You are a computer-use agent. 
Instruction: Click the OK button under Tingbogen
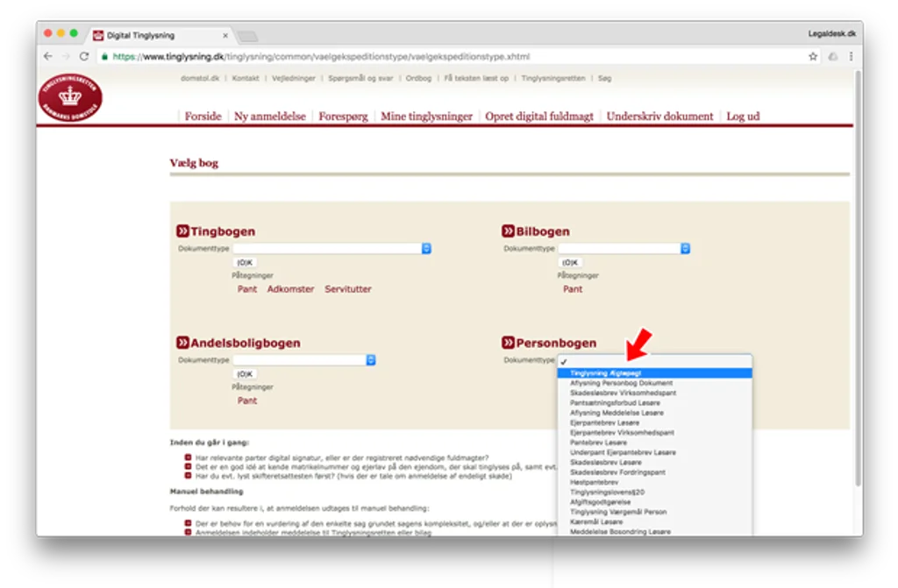(246, 262)
